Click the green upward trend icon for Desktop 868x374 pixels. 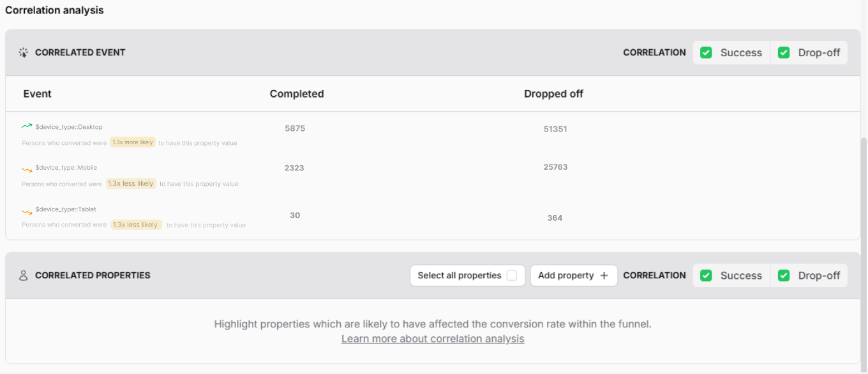pos(27,126)
